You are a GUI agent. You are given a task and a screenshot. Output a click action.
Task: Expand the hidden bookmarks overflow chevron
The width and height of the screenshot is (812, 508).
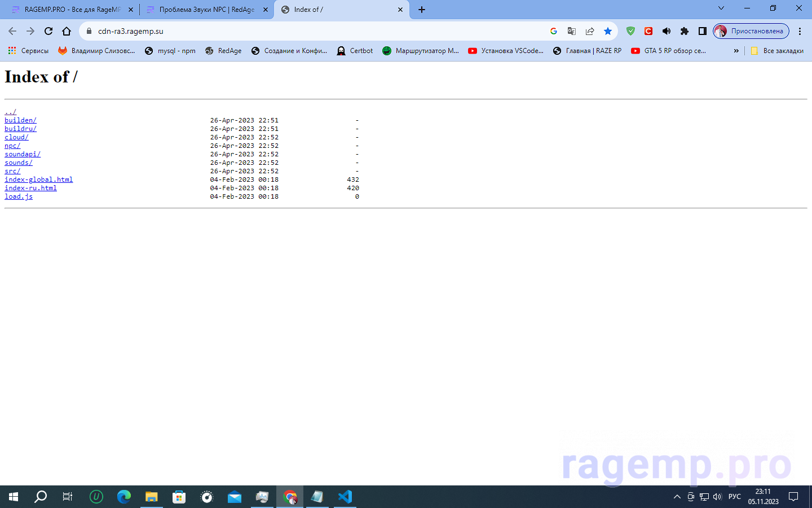(736, 51)
